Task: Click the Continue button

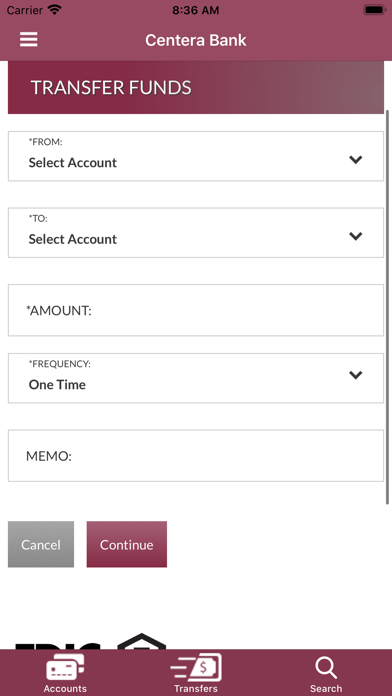Action: [x=127, y=544]
